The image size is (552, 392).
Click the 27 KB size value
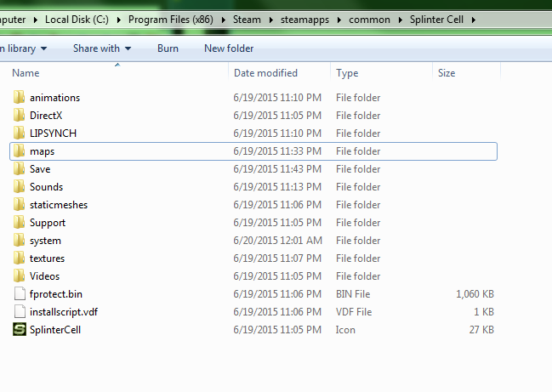(x=481, y=330)
